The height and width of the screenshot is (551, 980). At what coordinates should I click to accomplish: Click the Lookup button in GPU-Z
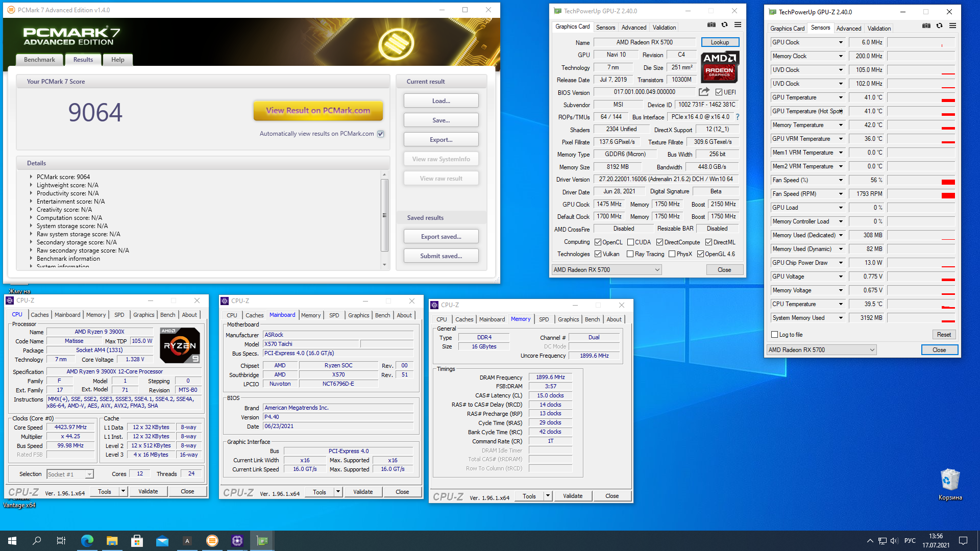click(x=720, y=42)
